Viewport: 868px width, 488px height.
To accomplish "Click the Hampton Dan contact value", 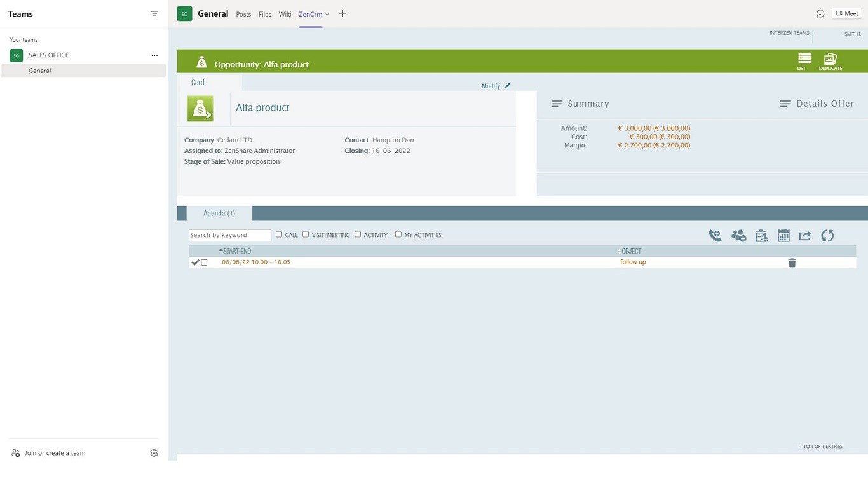I will [393, 140].
